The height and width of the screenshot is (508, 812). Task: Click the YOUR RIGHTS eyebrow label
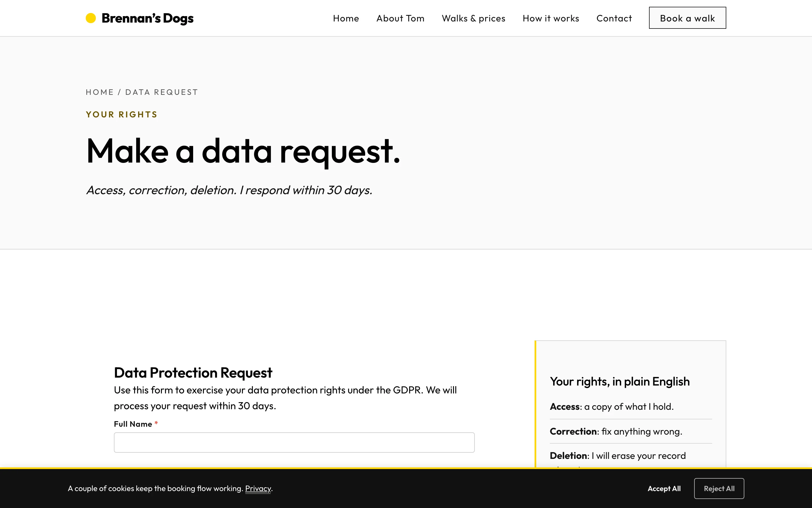[x=122, y=115]
